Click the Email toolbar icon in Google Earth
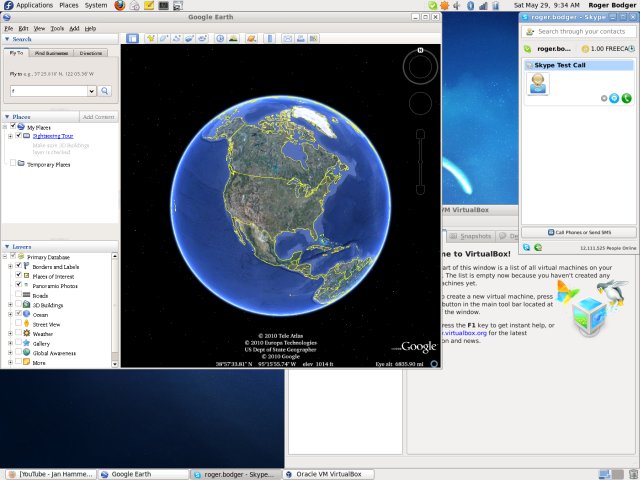 coord(286,38)
